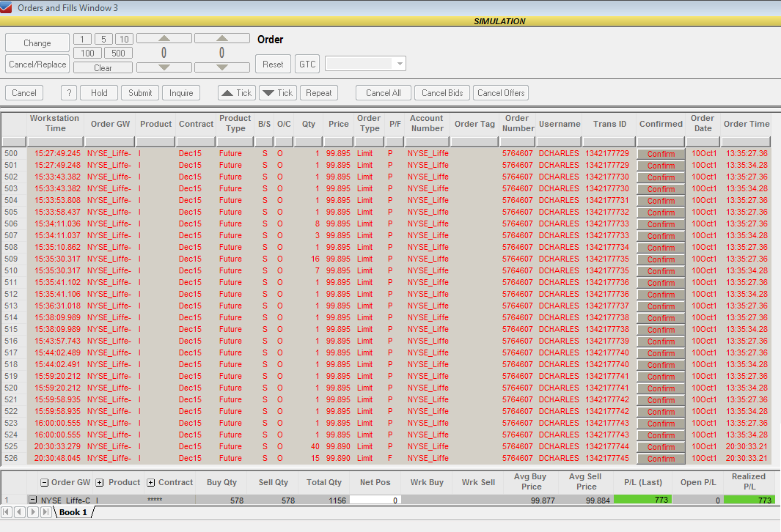Click the Price column header
781x532 pixels.
pyautogui.click(x=339, y=124)
